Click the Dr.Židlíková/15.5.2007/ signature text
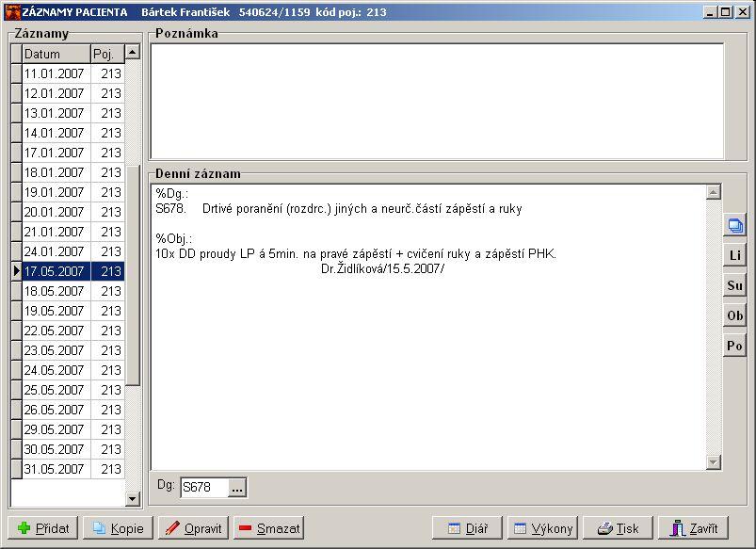Screen dimensions: 756x549 (382, 268)
